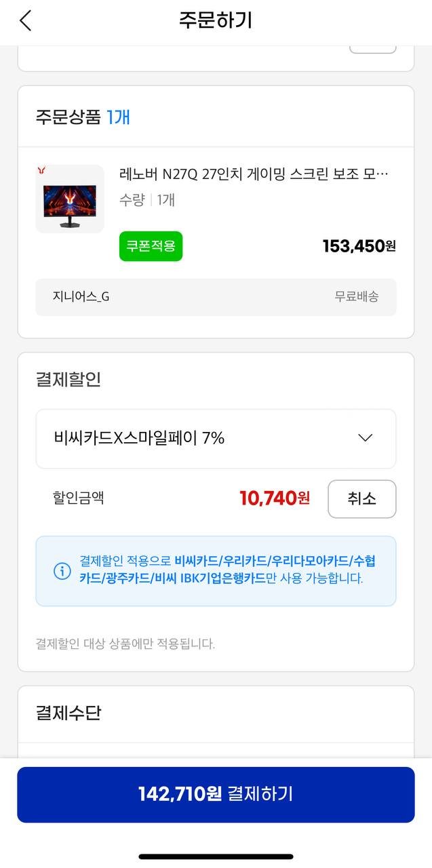Screen dimensions: 432x868
Task: Tap the 지니어스_G seller name
Action: pos(81,296)
